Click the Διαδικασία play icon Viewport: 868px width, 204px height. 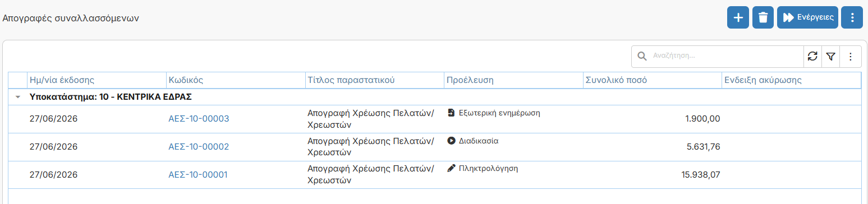[x=451, y=141]
